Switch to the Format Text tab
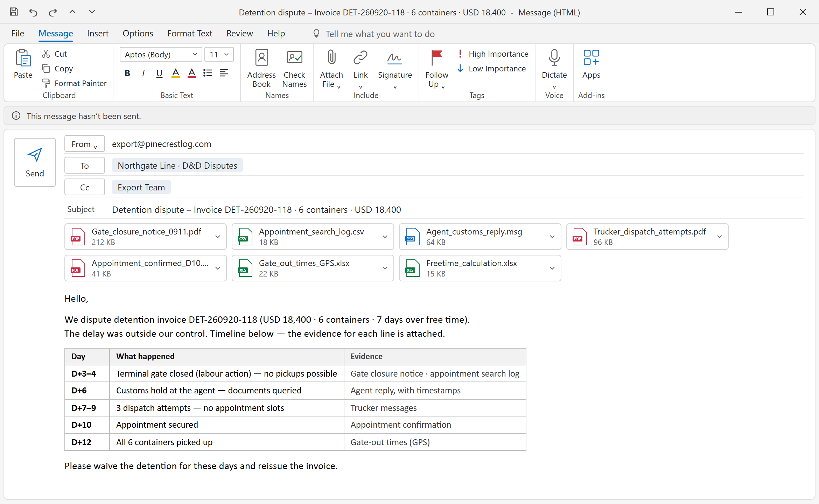Screen dimensions: 819x504 tap(190, 34)
